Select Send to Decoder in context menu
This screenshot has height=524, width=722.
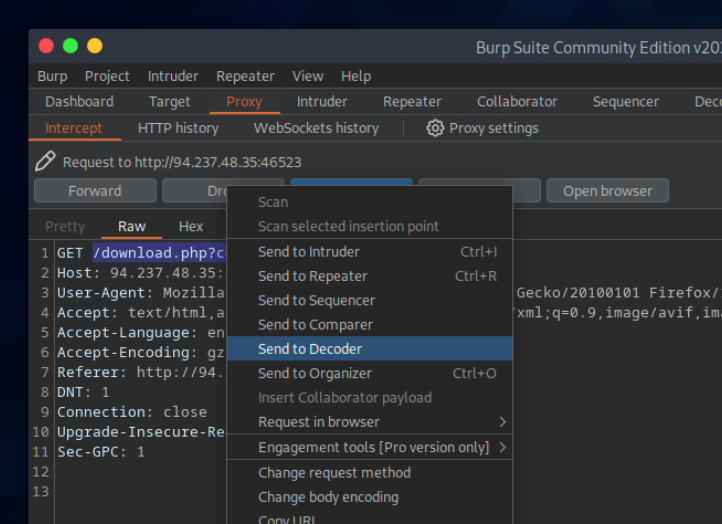point(310,349)
